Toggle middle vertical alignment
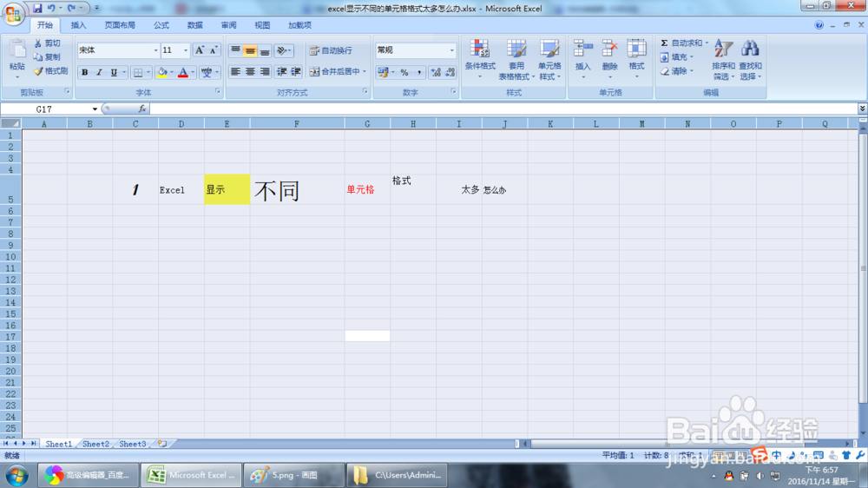The image size is (868, 488). [250, 50]
